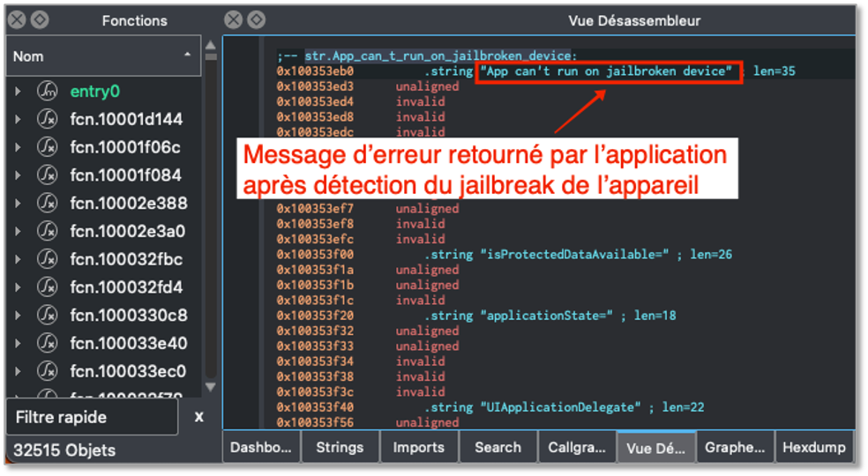Viewport: 868px width, 476px height.
Task: Expand the entry0 function row
Action: pyautogui.click(x=18, y=91)
